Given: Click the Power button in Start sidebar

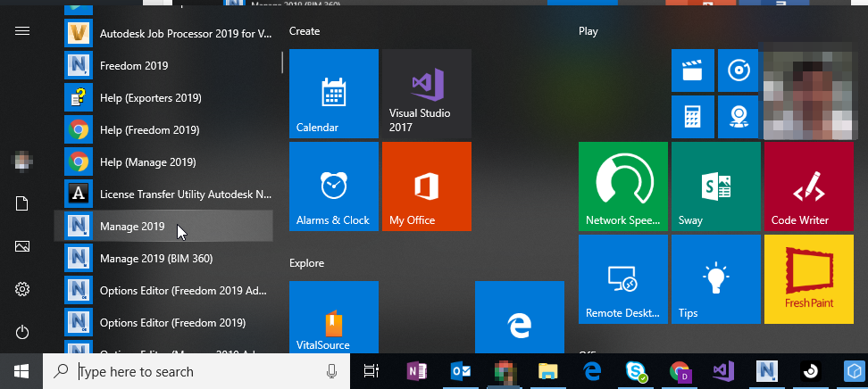Looking at the screenshot, I should pyautogui.click(x=22, y=332).
